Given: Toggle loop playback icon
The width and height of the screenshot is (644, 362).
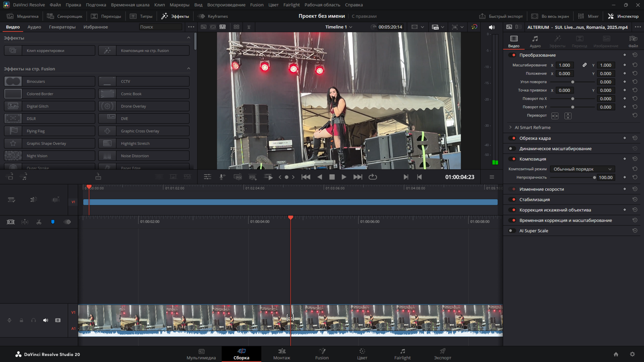Looking at the screenshot, I should point(373,177).
